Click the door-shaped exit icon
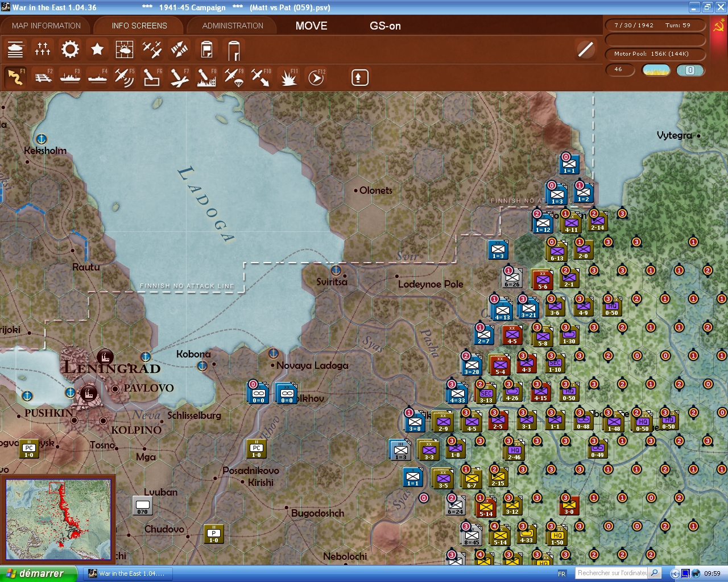728x582 pixels. [234, 51]
